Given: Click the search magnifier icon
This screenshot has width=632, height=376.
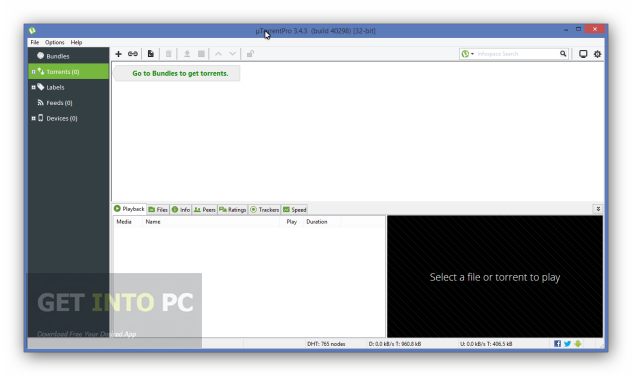Looking at the screenshot, I should [563, 54].
